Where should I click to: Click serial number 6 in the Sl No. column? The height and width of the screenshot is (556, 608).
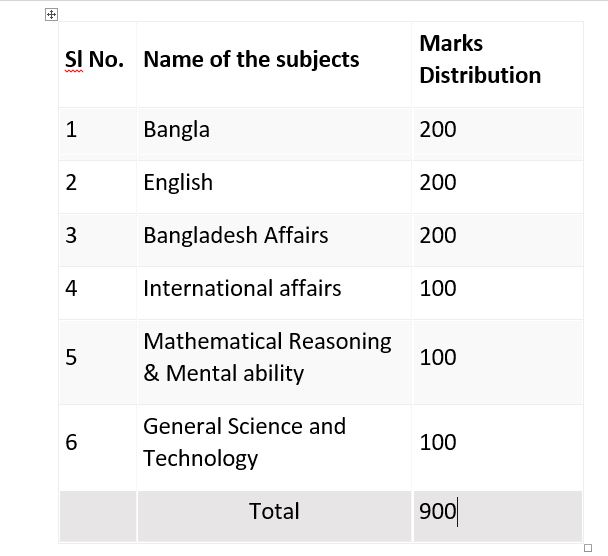71,443
